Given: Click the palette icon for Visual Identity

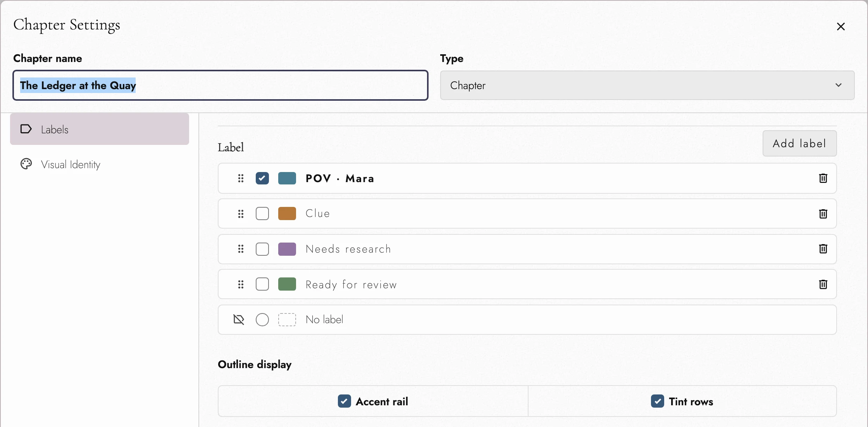Looking at the screenshot, I should tap(26, 164).
